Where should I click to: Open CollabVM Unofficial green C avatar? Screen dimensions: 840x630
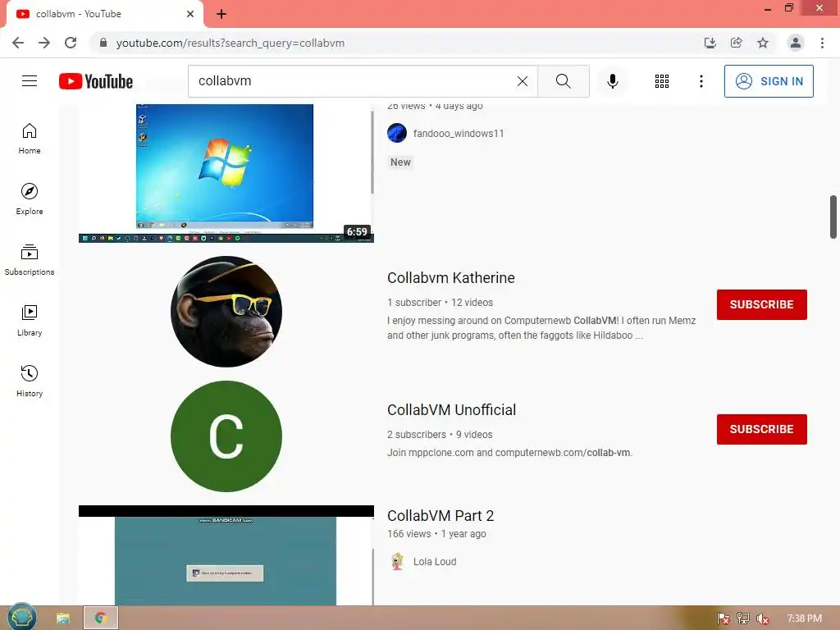226,436
